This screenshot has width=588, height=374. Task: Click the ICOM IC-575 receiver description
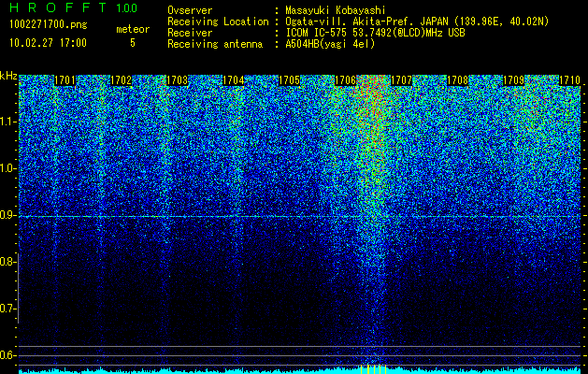(375, 33)
